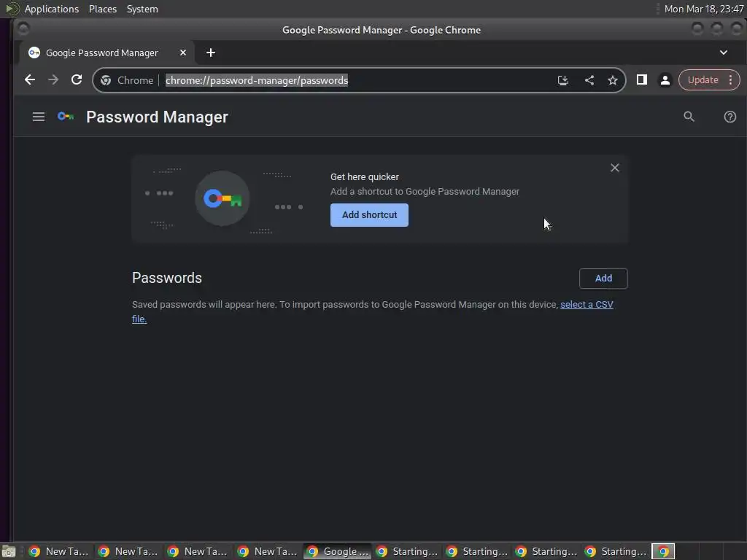The width and height of the screenshot is (747, 560).
Task: Open the System menu
Action: click(x=142, y=9)
